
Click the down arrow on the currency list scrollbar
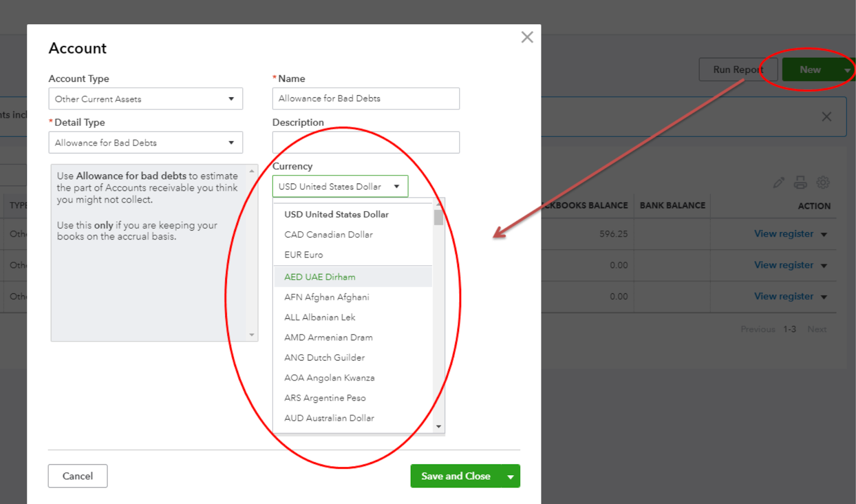(x=438, y=426)
